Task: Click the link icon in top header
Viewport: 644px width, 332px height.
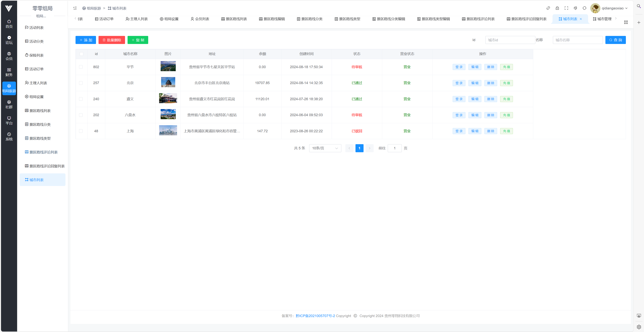Action: pos(548,8)
